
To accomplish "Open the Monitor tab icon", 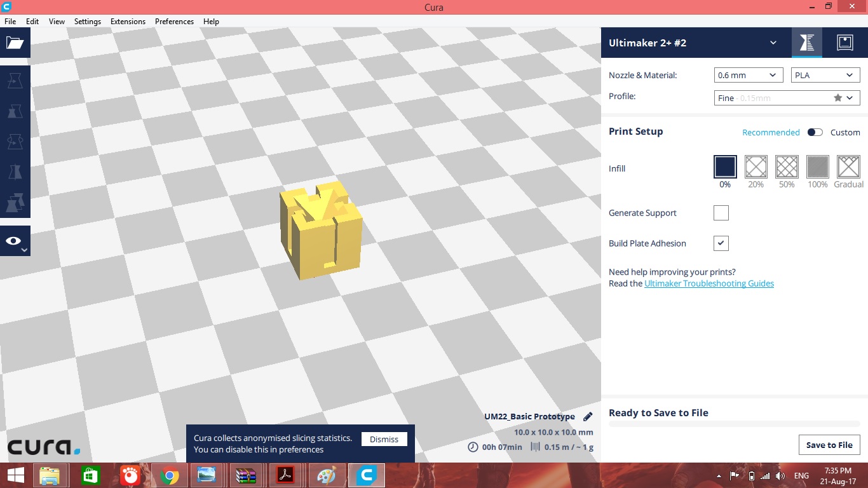I will point(844,43).
